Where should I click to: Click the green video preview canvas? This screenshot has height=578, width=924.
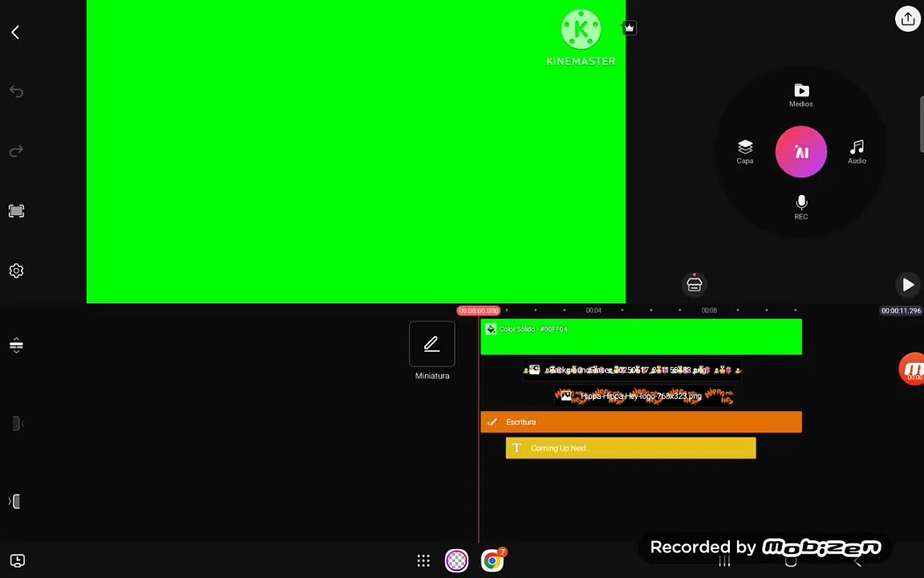click(356, 152)
